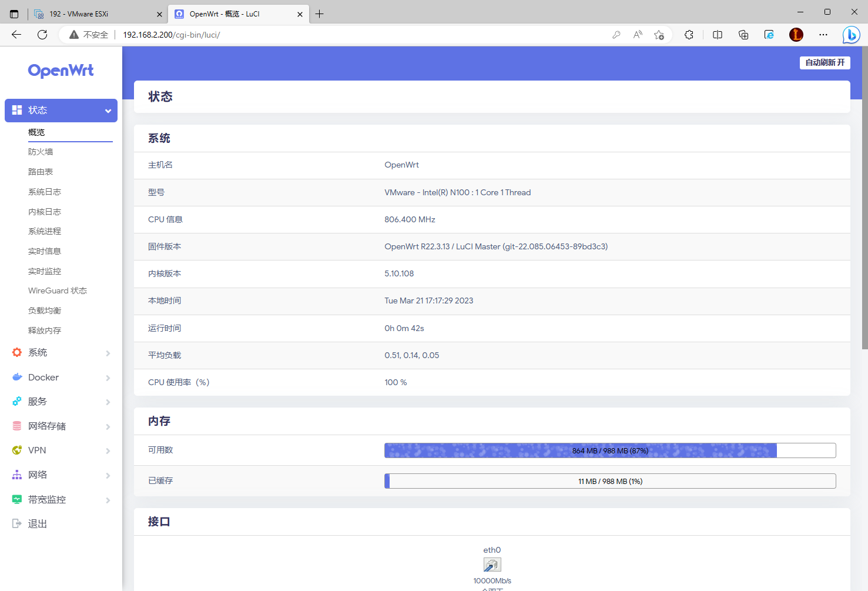Click the read aloud icon
This screenshot has height=591, width=868.
click(x=638, y=35)
